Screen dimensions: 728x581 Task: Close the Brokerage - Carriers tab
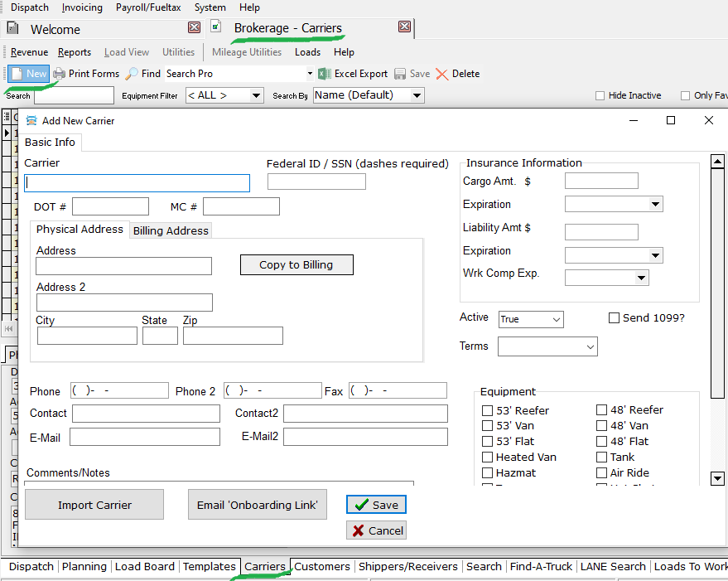point(404,27)
